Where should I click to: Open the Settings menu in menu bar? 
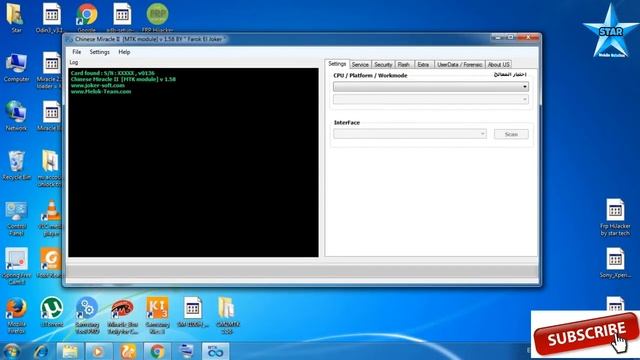pos(100,52)
